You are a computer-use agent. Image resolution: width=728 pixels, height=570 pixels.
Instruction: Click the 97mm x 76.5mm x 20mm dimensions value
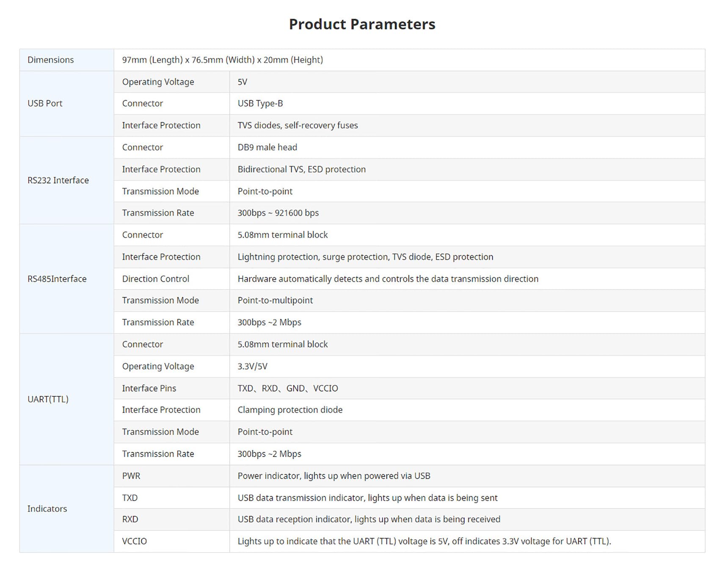pos(222,60)
